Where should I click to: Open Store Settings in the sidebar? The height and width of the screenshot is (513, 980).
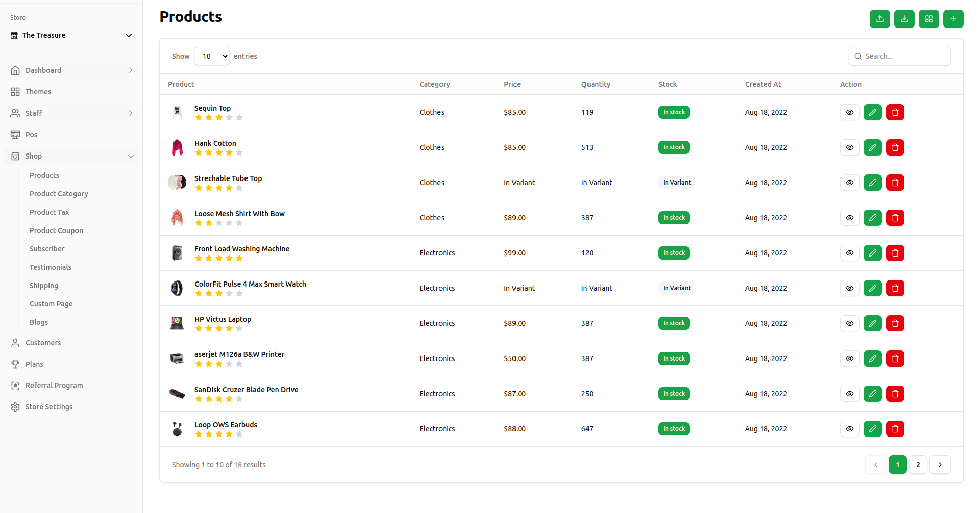click(49, 407)
